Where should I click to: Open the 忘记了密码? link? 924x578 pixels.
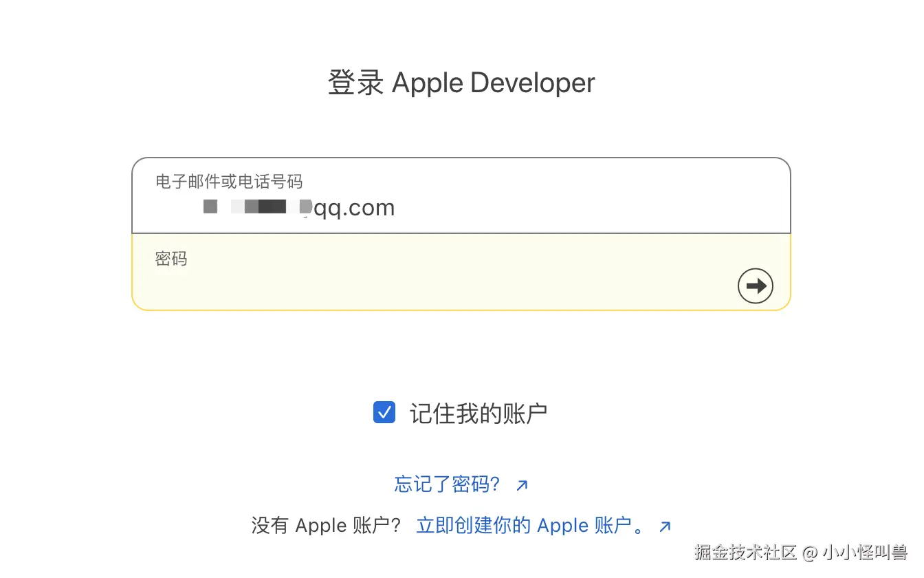coord(461,484)
